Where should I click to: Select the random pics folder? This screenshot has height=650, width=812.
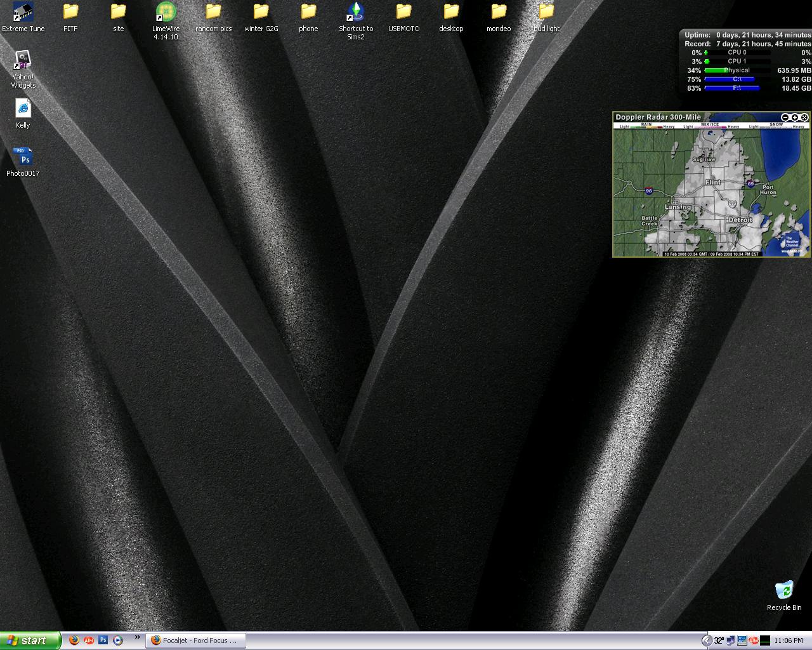(x=213, y=17)
